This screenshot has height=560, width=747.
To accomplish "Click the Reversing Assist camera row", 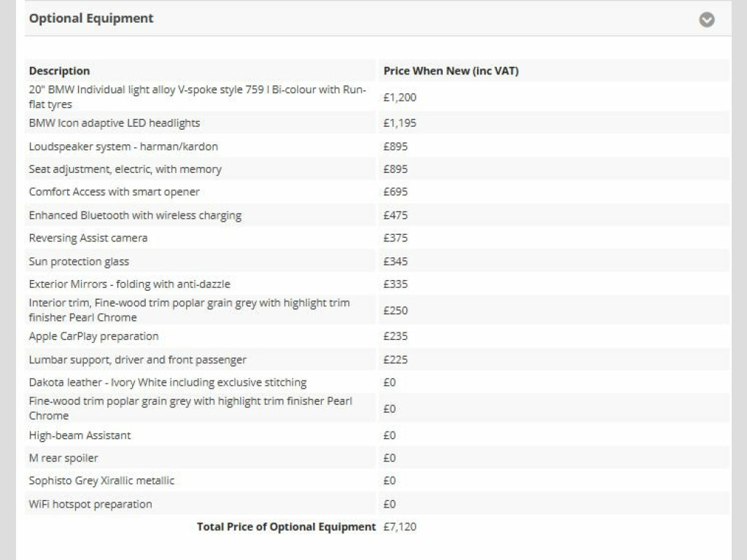I will click(x=88, y=238).
